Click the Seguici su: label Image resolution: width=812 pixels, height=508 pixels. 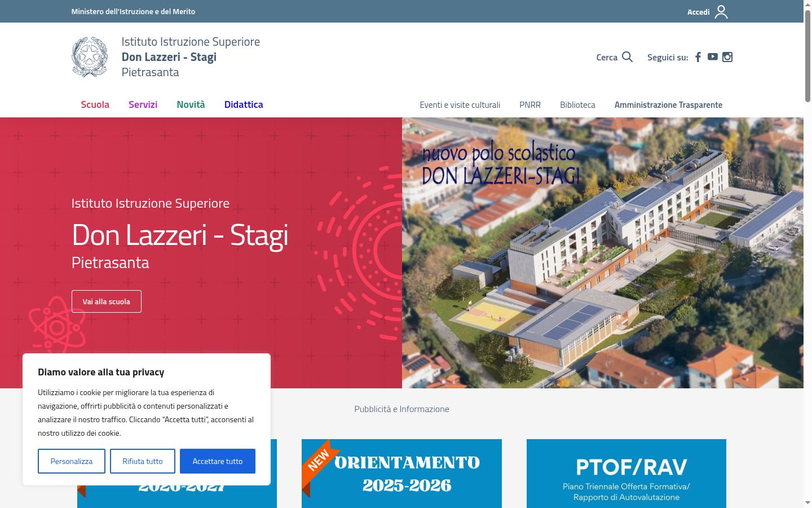tap(668, 57)
